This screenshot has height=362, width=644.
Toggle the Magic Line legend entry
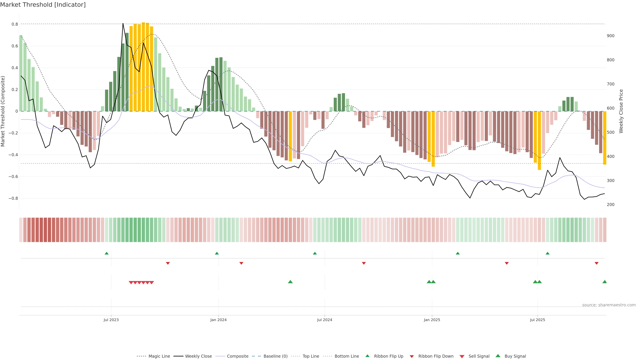click(x=159, y=356)
